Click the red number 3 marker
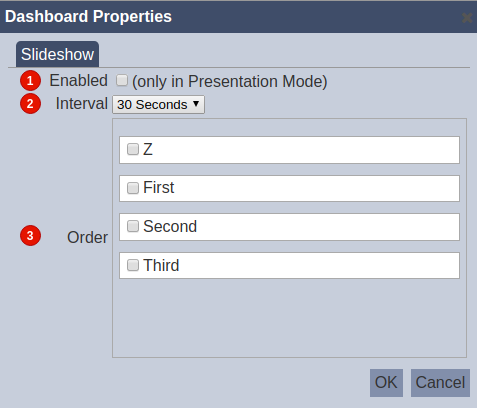The height and width of the screenshot is (409, 478). pos(30,236)
